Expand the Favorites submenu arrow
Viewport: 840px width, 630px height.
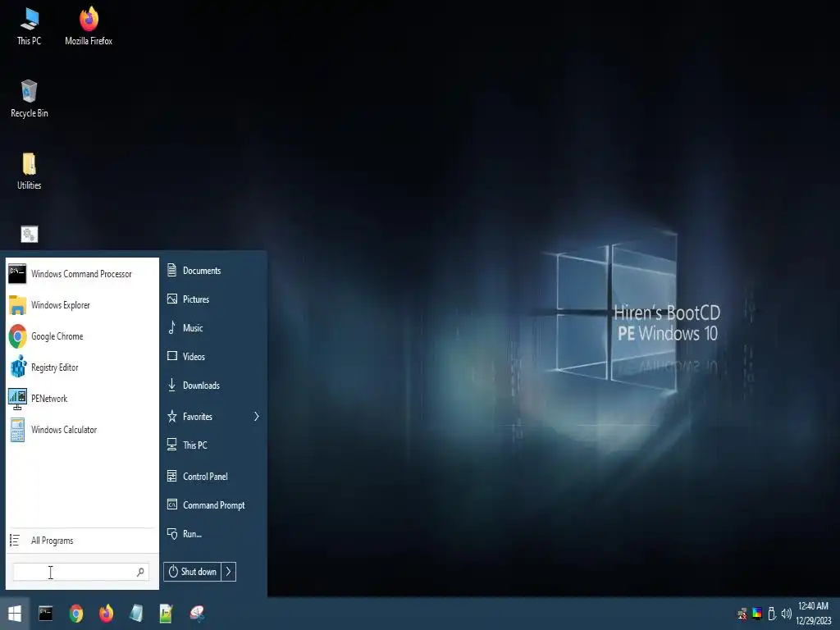pos(257,416)
